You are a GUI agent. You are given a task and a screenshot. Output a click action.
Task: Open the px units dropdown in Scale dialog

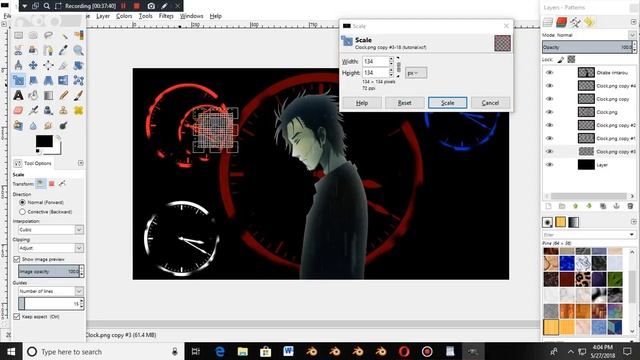pyautogui.click(x=416, y=73)
